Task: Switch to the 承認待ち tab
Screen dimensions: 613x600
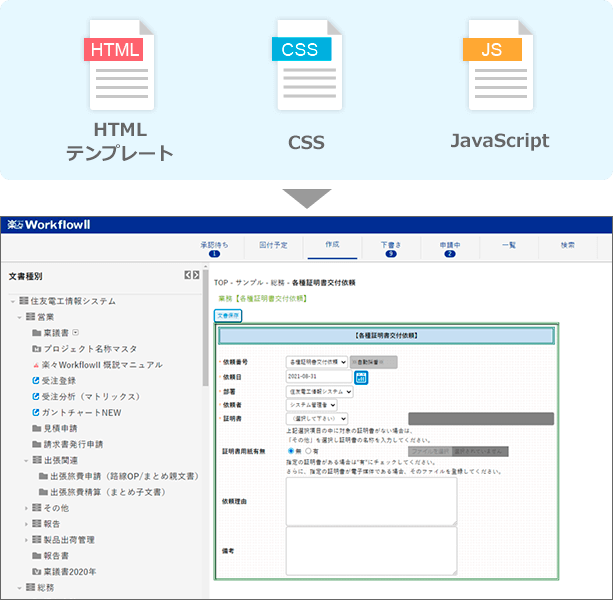Action: [214, 248]
